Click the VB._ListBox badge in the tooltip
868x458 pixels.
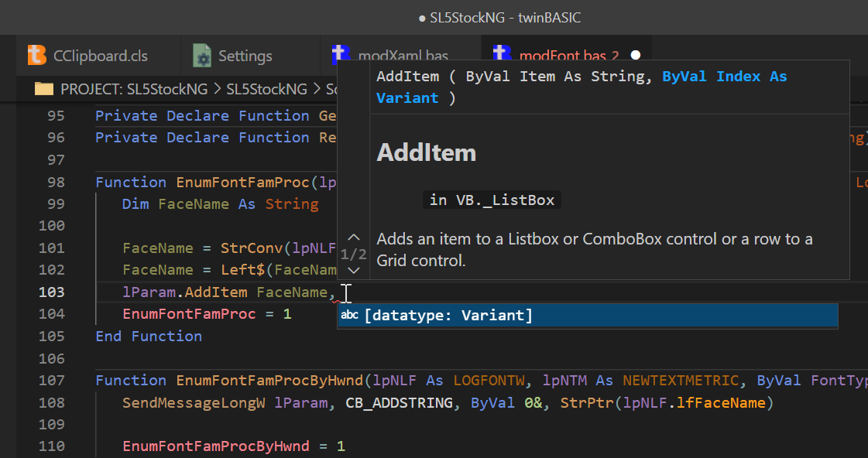click(x=492, y=200)
